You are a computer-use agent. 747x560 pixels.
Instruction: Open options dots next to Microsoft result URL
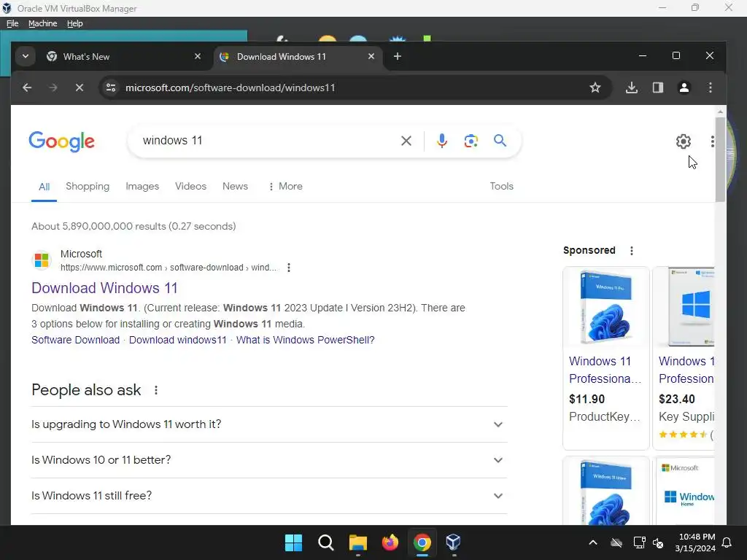(289, 268)
